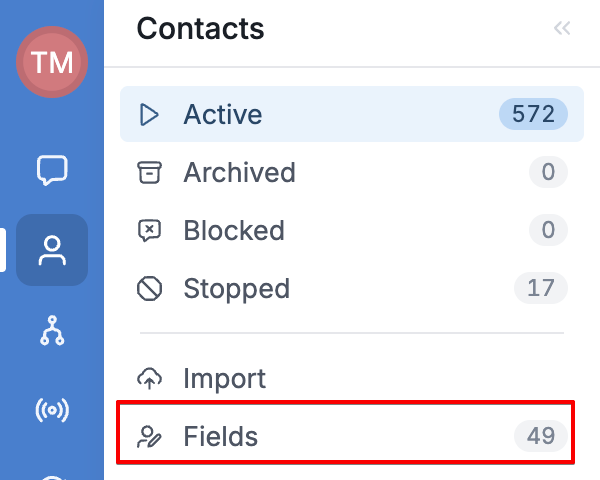Open the Archived contacts list

(352, 172)
